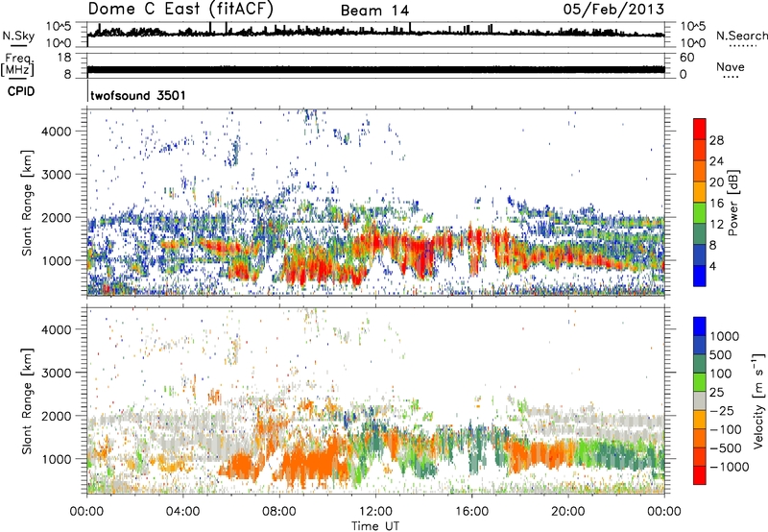
Task: Click the red Velocity colorbar segment near -1000
Action: coord(700,475)
